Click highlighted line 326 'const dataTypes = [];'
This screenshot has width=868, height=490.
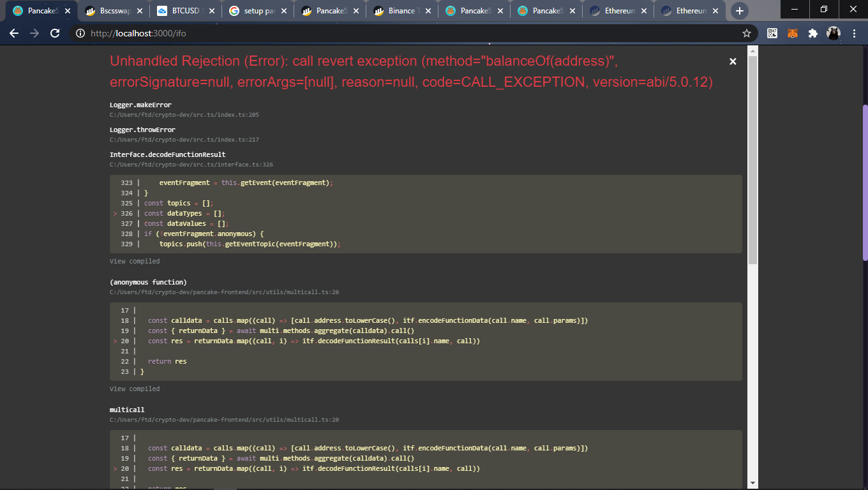pyautogui.click(x=184, y=213)
